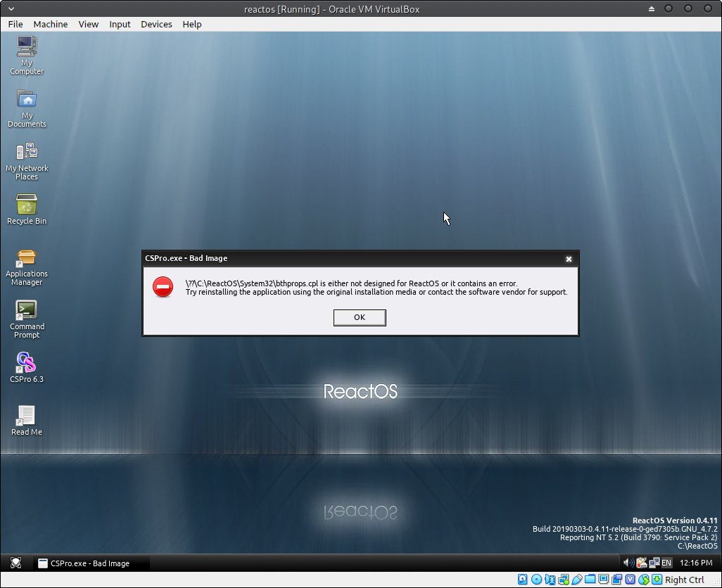This screenshot has width=722, height=588.
Task: Open the volume speaker tray icon
Action: (628, 562)
